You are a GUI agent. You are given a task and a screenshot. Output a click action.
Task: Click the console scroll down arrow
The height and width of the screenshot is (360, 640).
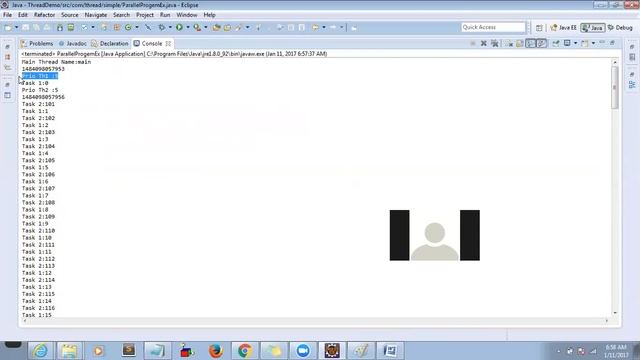(615, 313)
